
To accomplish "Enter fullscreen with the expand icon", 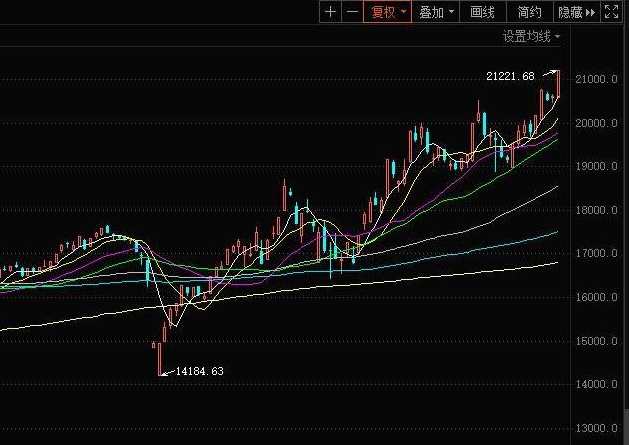I will pos(613,12).
